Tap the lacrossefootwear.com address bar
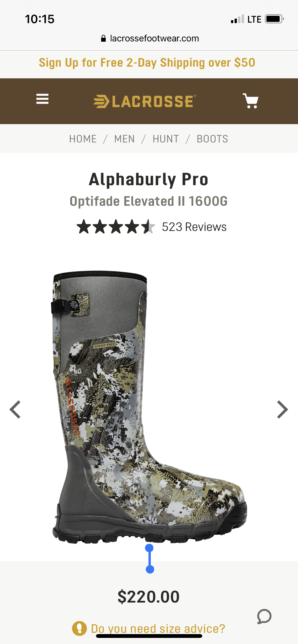This screenshot has height=644, width=298. click(150, 38)
